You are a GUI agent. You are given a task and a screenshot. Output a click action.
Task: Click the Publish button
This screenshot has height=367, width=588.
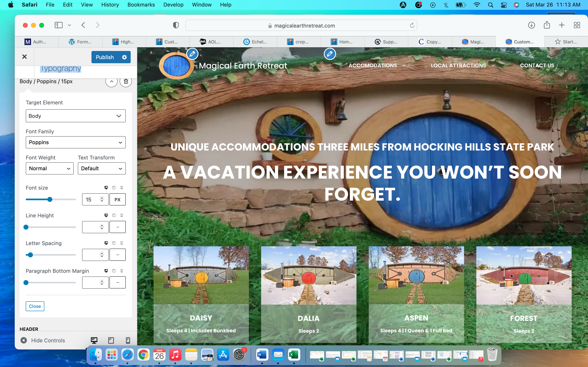tap(105, 57)
